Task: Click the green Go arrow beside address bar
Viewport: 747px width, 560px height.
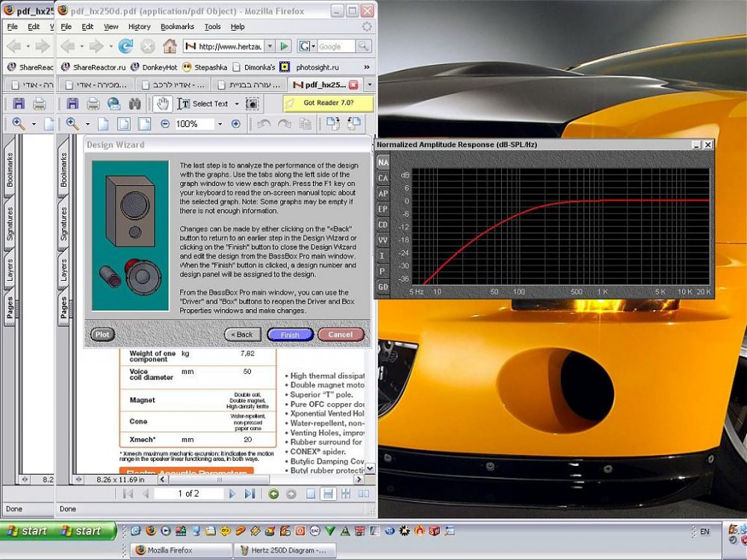Action: coord(285,46)
